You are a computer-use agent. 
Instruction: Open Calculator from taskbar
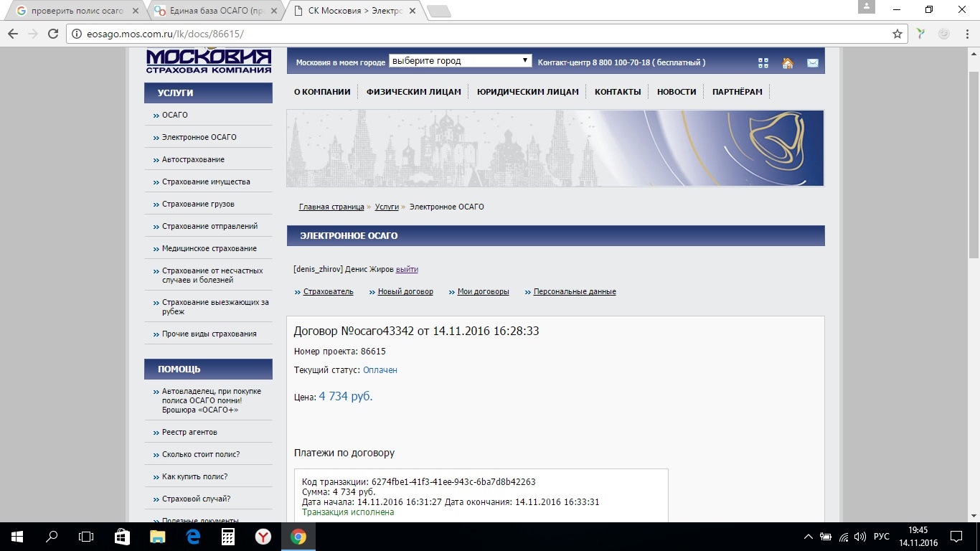coord(228,537)
